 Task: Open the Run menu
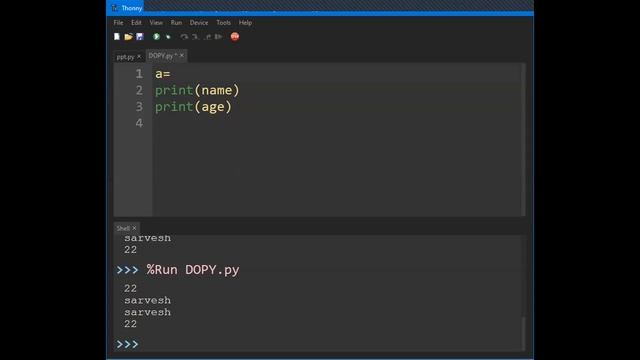pyautogui.click(x=176, y=23)
